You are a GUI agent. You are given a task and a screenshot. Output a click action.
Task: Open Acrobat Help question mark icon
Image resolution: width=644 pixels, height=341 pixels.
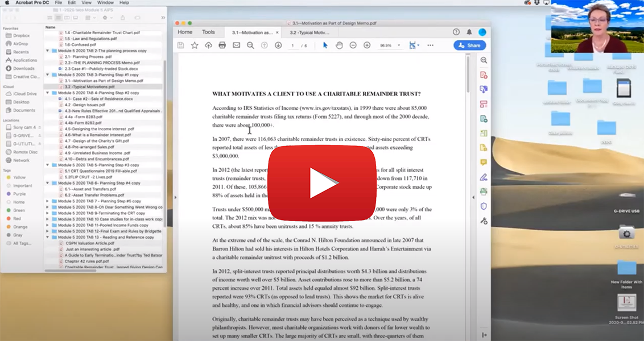click(456, 32)
